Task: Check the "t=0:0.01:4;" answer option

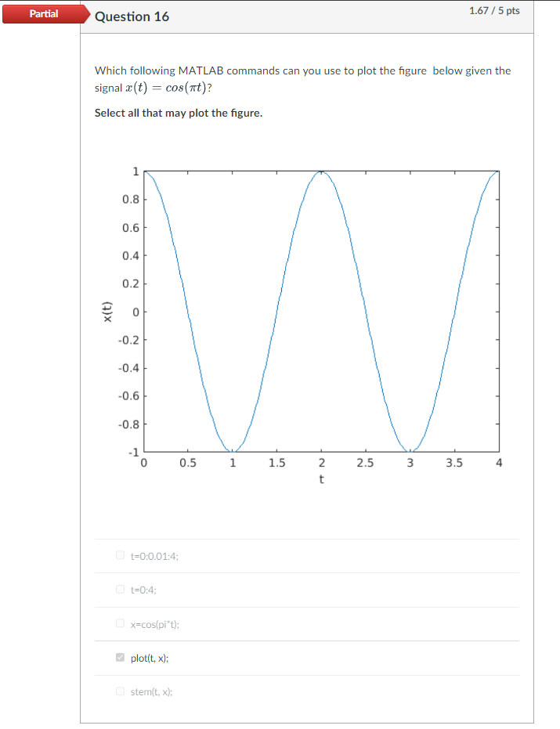Action: 119,555
